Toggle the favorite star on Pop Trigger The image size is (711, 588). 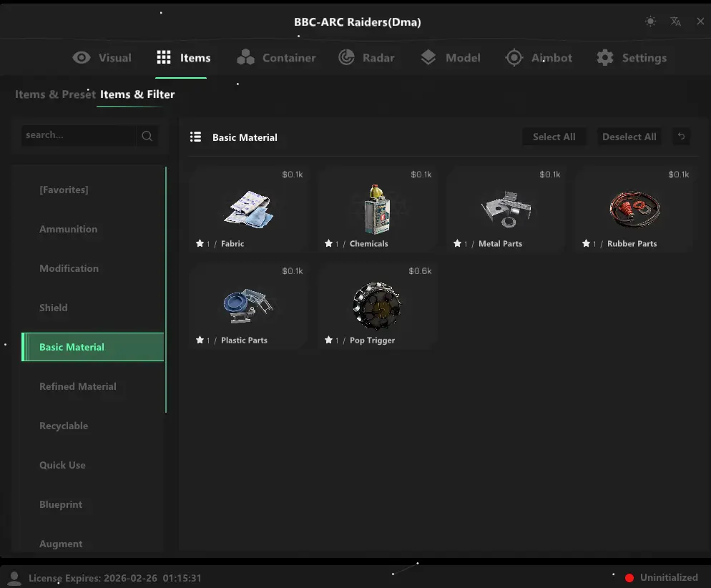tap(330, 340)
